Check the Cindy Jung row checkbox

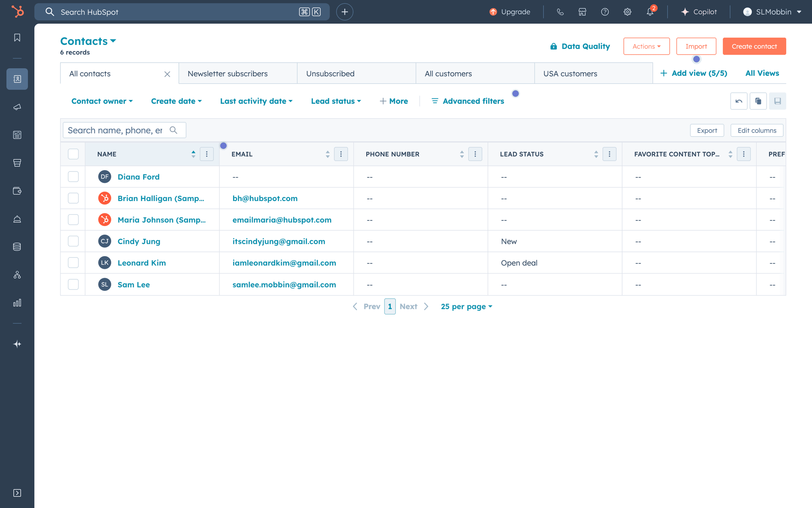coord(73,241)
